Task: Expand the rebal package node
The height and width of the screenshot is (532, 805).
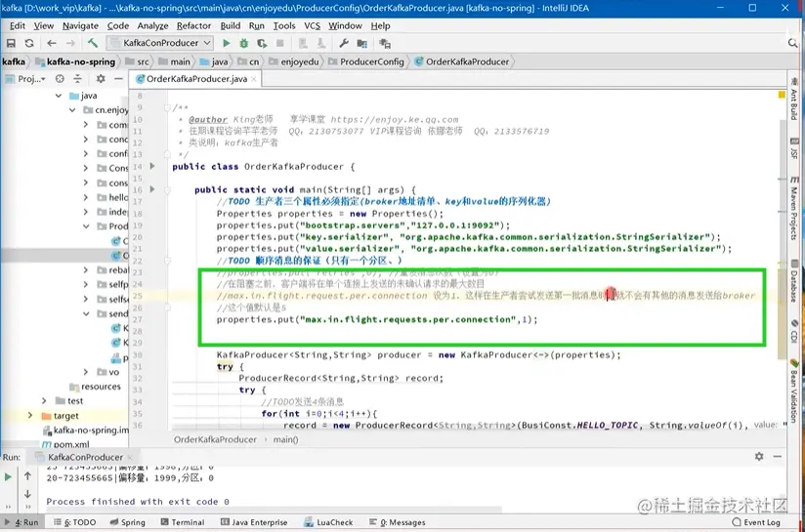Action: pyautogui.click(x=86, y=269)
